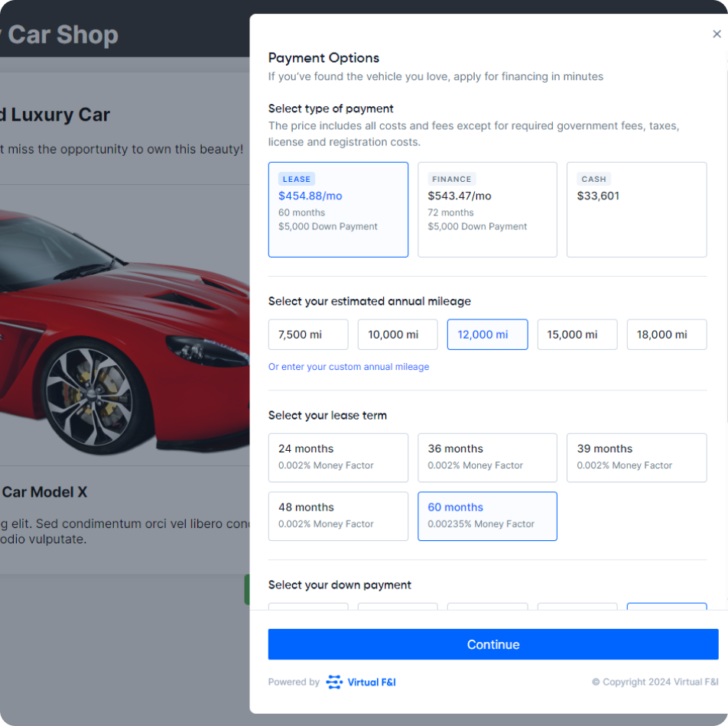Select the Cash $33,601 payment card
Image resolution: width=728 pixels, height=726 pixels.
click(x=636, y=209)
